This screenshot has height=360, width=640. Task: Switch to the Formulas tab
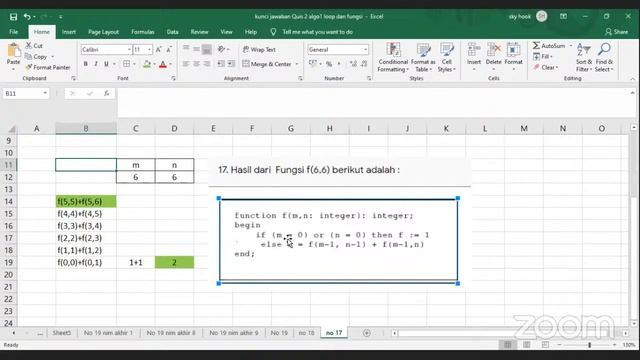coord(142,32)
